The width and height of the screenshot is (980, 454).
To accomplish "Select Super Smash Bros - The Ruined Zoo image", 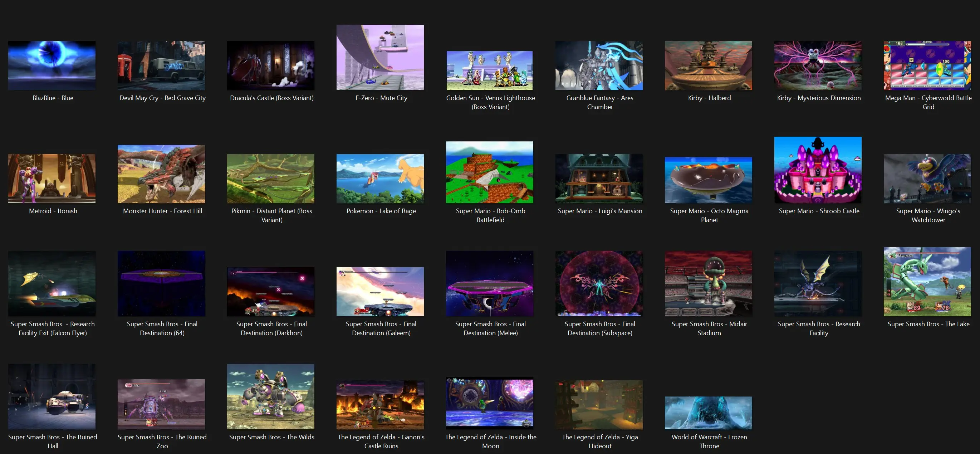I will point(161,404).
